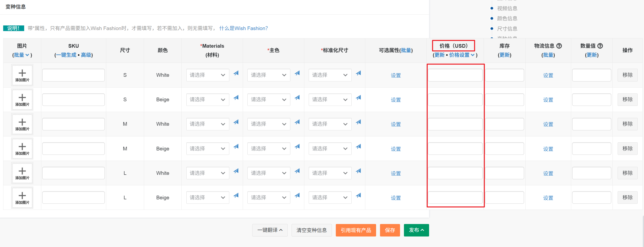Screen dimensions: 644x247
Task: Open the Materials dropdown for S White row
Action: (208, 75)
